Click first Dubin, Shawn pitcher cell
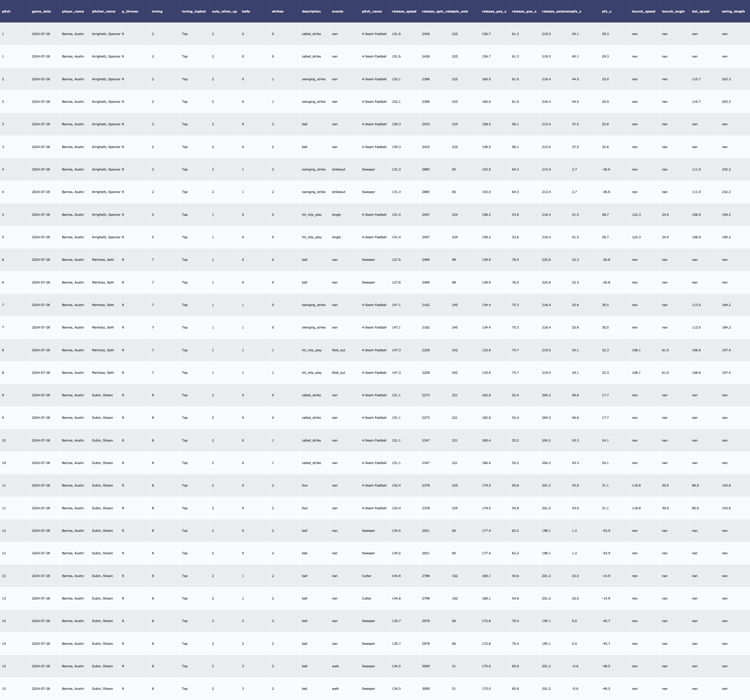This screenshot has width=750, height=700. 102,395
